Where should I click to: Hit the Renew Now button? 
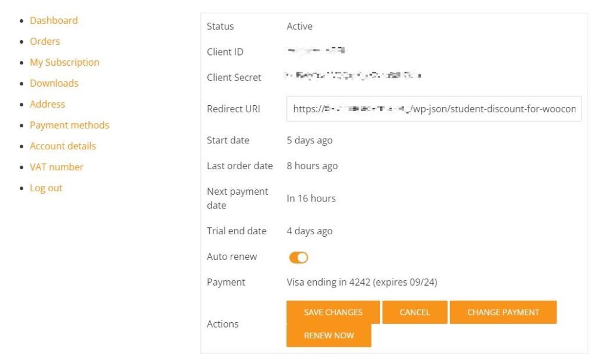[329, 335]
